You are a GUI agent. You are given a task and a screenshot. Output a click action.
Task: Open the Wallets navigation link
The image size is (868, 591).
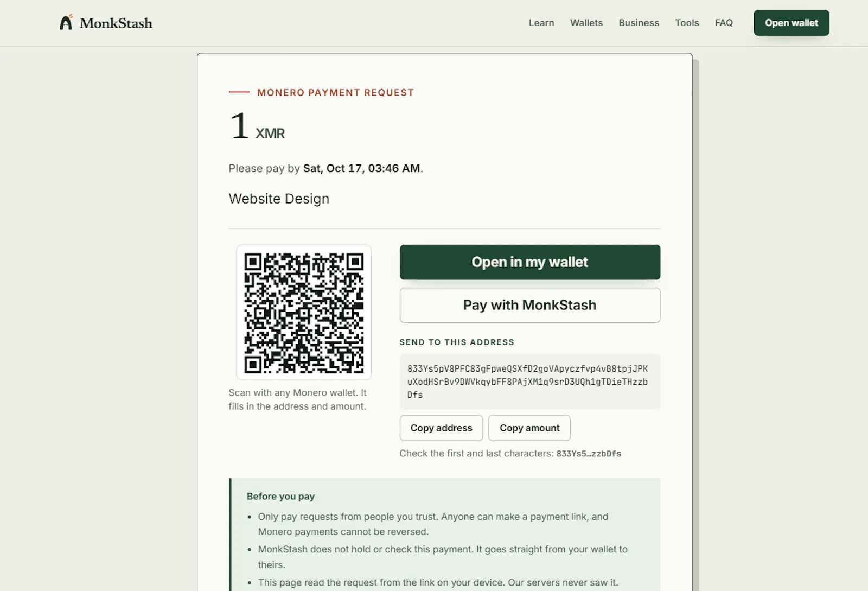(586, 23)
